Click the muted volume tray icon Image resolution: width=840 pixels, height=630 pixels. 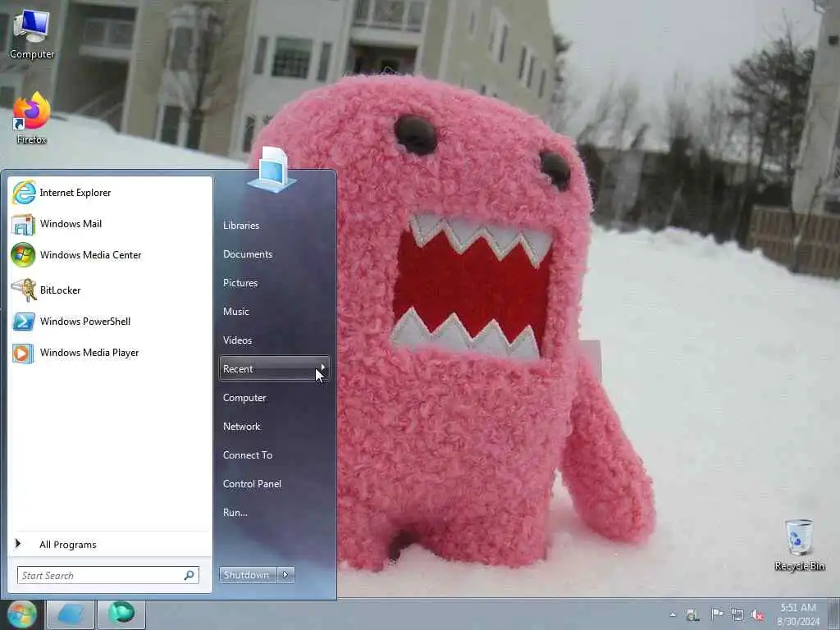click(x=757, y=615)
